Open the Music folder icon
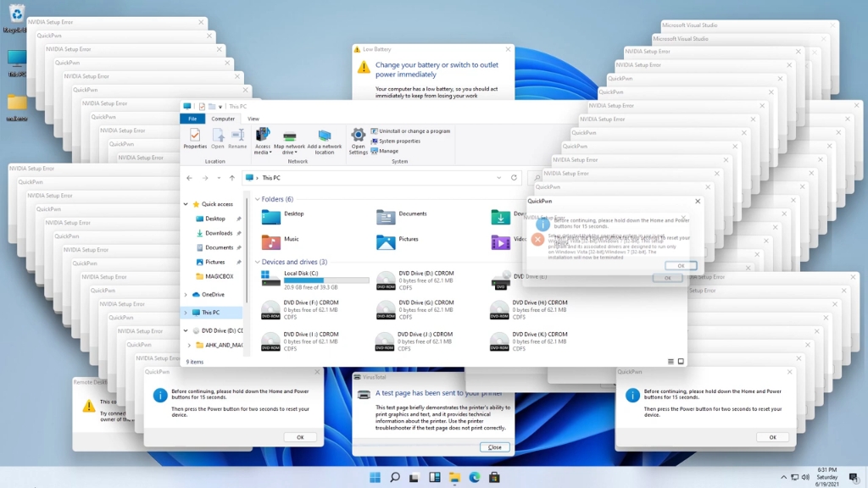Viewport: 868px width, 488px height. coord(270,242)
